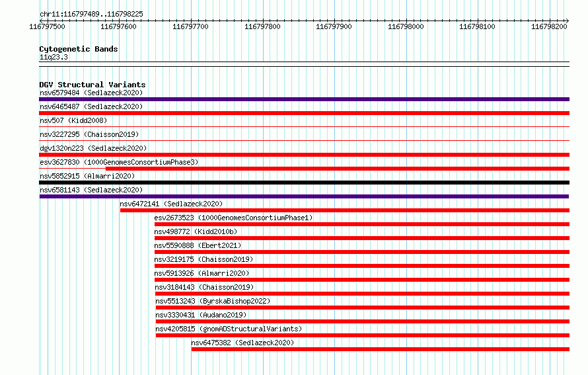Viewport: 588px width, 375px height.
Task: Open nsv5590888 (Ebert2021) label
Action: [x=198, y=245]
